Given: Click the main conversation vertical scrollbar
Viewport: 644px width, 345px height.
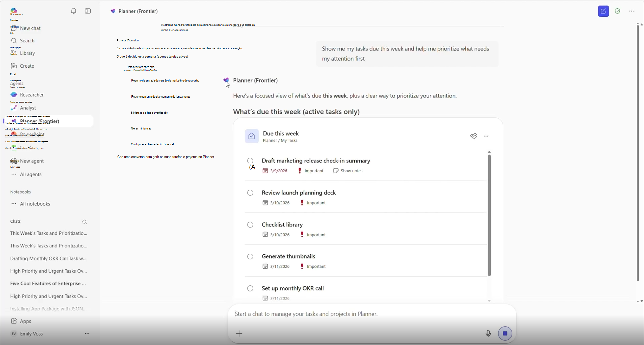Looking at the screenshot, I should click(638, 153).
